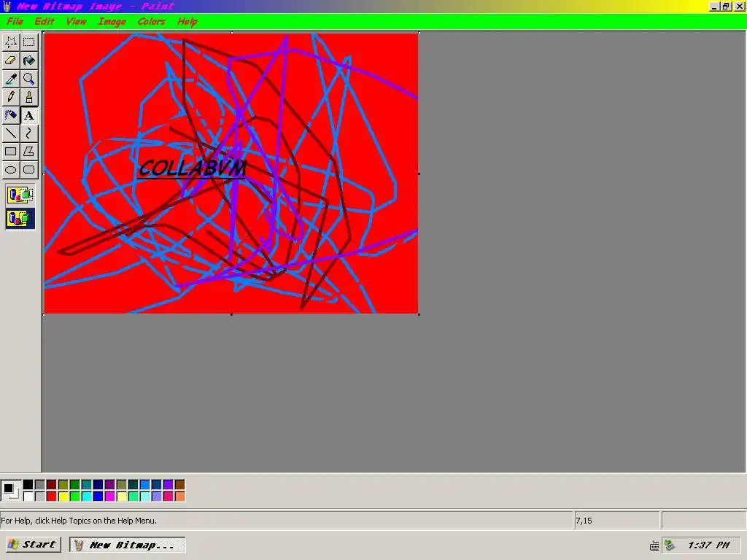
Task: Open the View menu
Action: point(76,21)
